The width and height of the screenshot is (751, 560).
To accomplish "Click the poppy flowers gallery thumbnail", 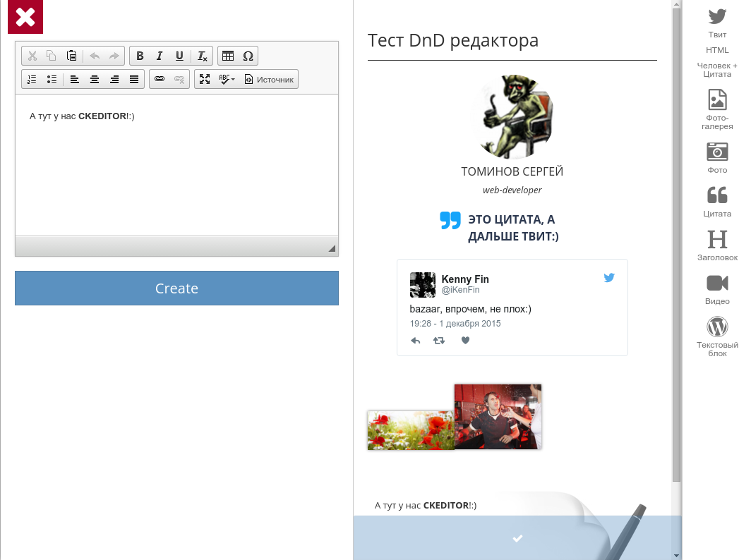I will pyautogui.click(x=410, y=430).
